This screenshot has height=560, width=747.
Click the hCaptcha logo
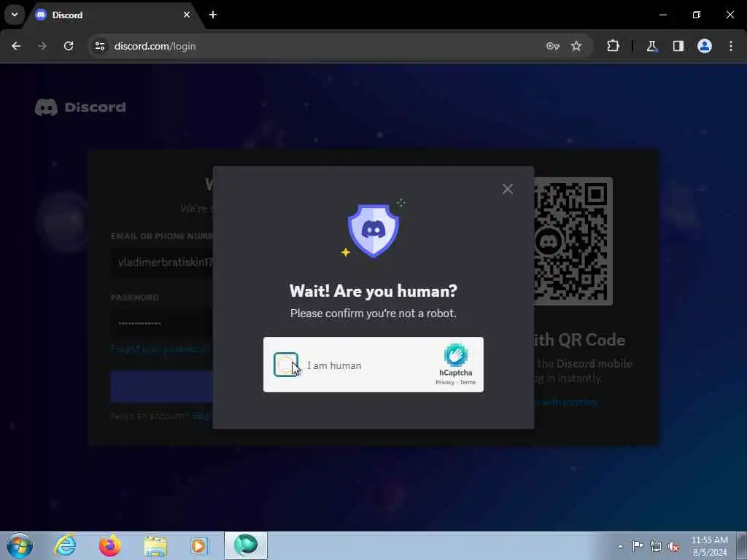455,355
